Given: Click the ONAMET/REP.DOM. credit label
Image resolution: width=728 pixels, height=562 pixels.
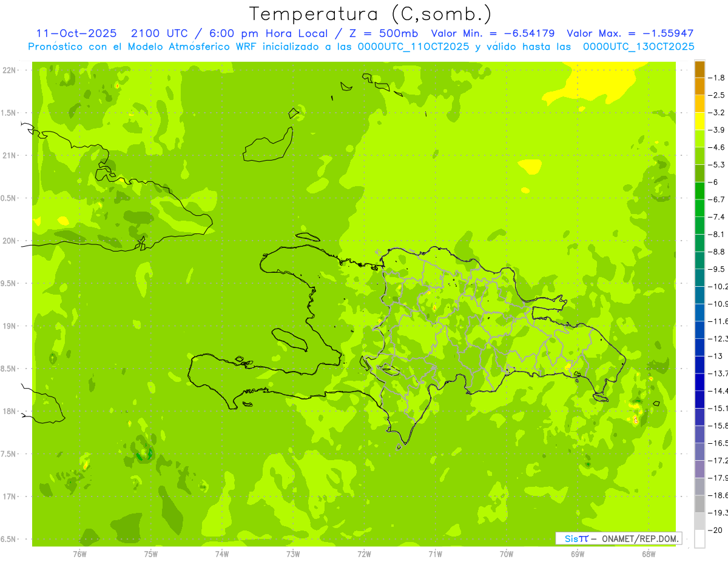Looking at the screenshot, I should (x=640, y=538).
